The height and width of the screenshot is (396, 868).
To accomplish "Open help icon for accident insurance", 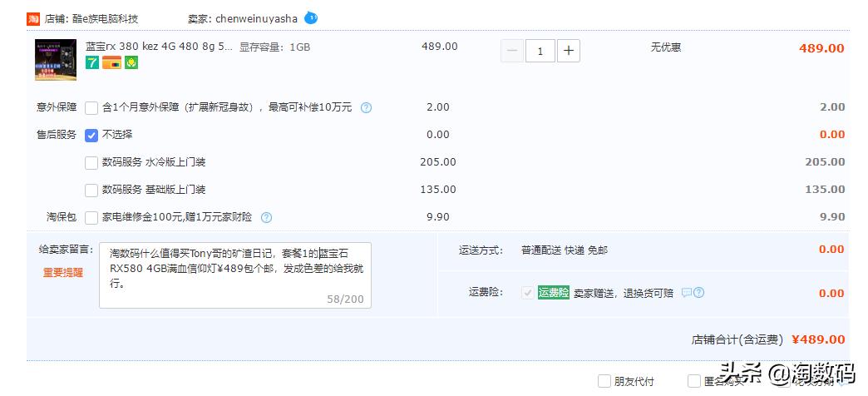I will tap(366, 107).
